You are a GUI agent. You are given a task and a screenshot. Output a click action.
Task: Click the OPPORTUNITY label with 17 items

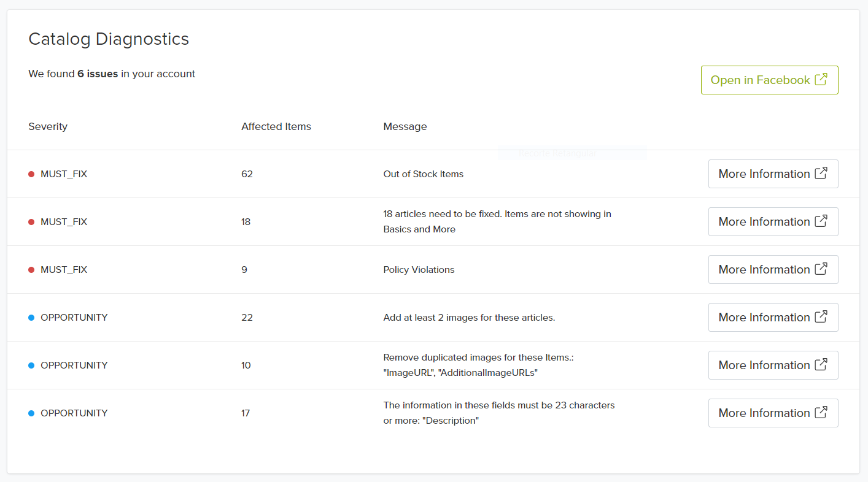point(74,413)
